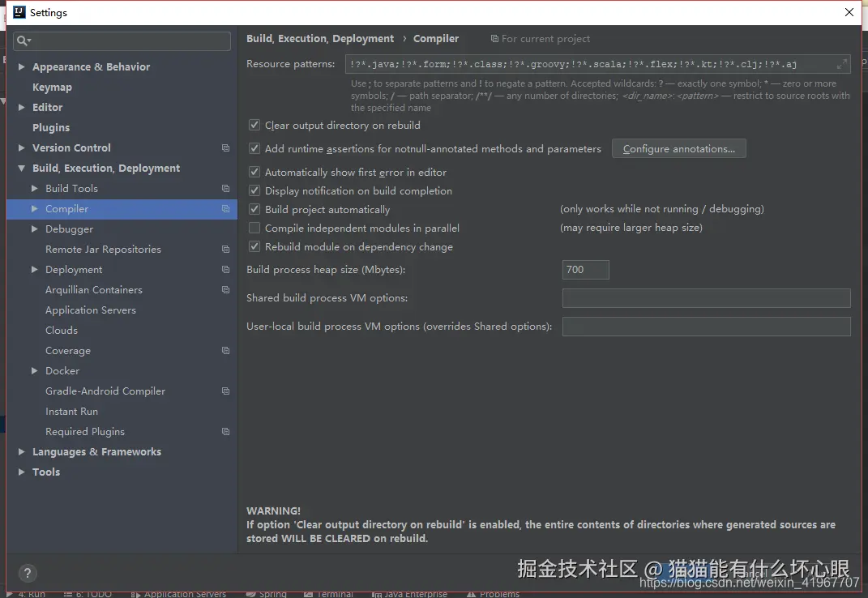
Task: Click Build process heap size field
Action: 585,270
